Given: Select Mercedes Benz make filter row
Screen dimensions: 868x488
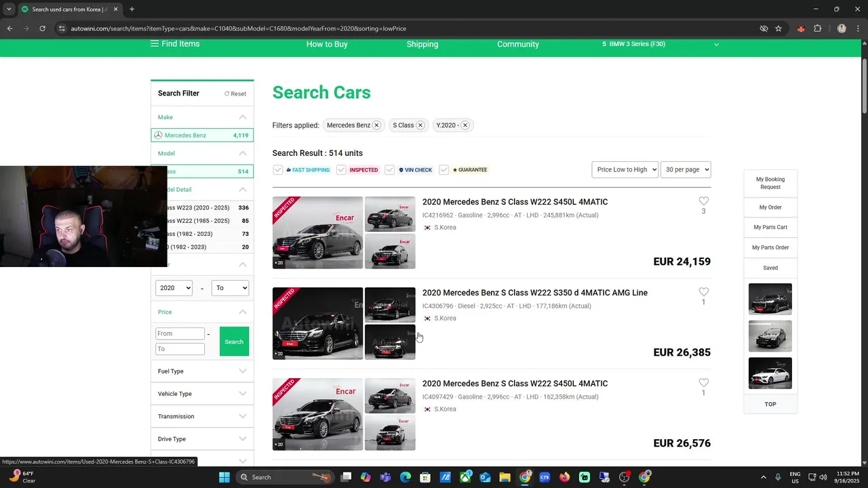Looking at the screenshot, I should pyautogui.click(x=202, y=136).
